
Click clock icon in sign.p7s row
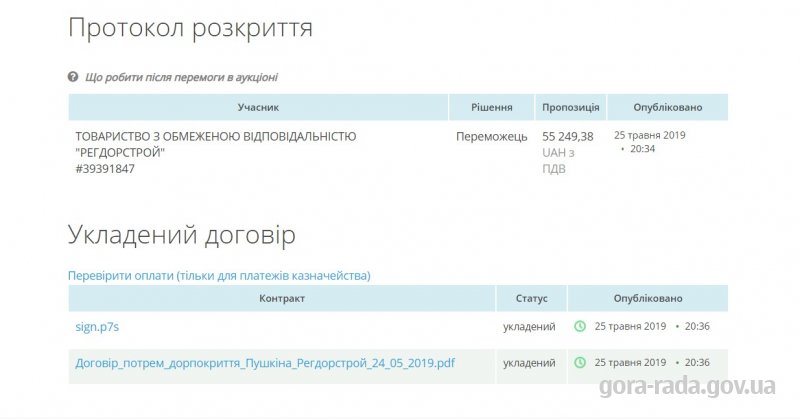[580, 326]
